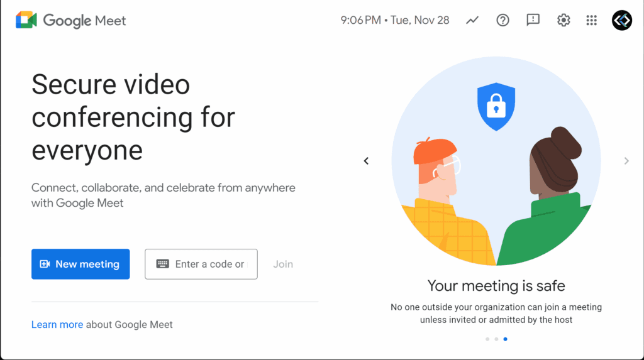
Task: Open the Help question mark icon
Action: [502, 20]
